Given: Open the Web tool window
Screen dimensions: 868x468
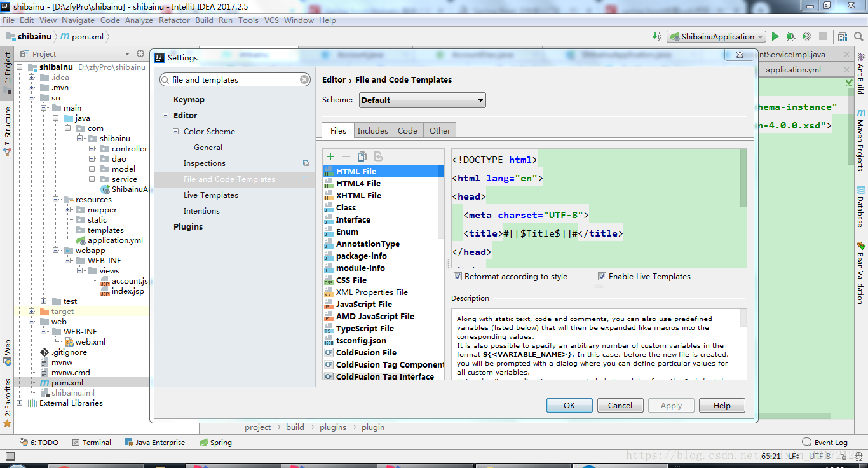Looking at the screenshot, I should (x=8, y=352).
